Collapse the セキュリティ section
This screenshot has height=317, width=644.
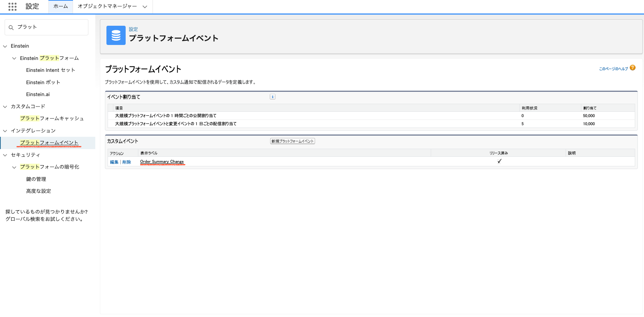5,155
